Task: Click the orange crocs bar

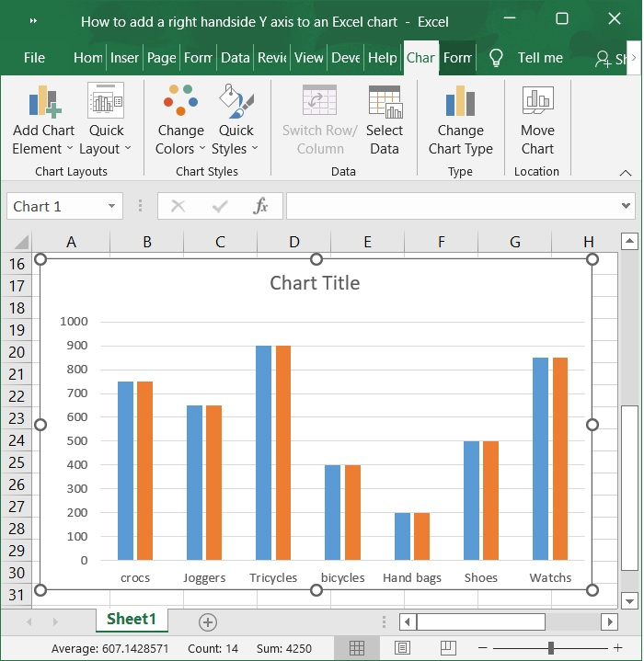Action: 144,471
